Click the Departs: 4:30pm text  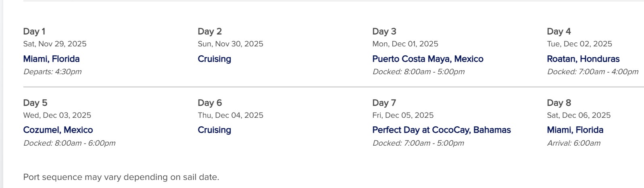(x=52, y=72)
